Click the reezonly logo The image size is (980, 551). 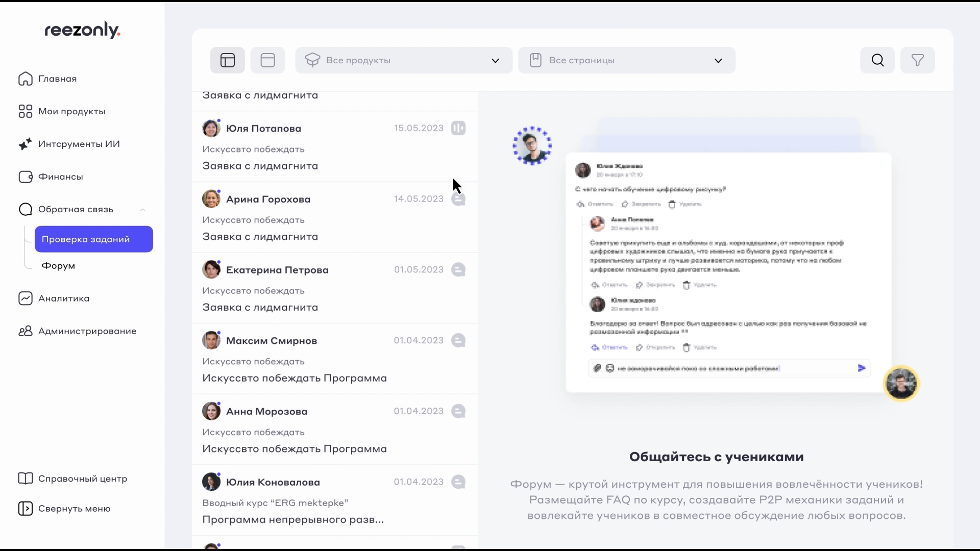click(x=82, y=30)
